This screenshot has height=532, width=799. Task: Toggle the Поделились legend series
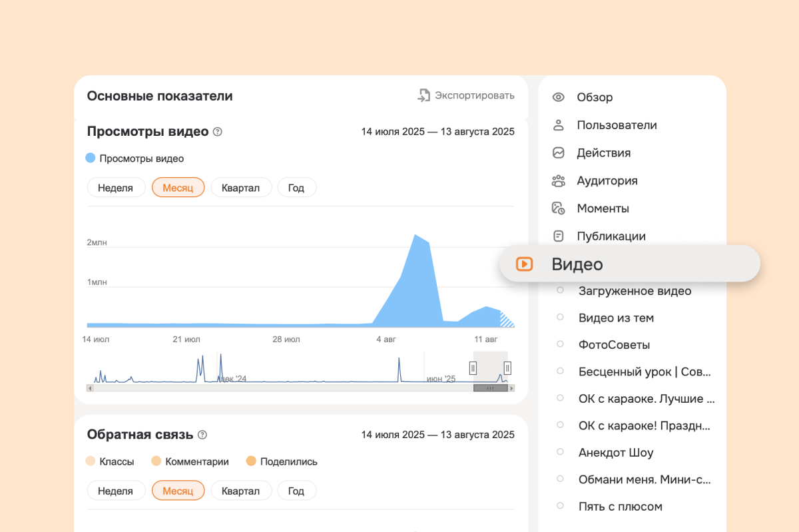[x=282, y=461]
